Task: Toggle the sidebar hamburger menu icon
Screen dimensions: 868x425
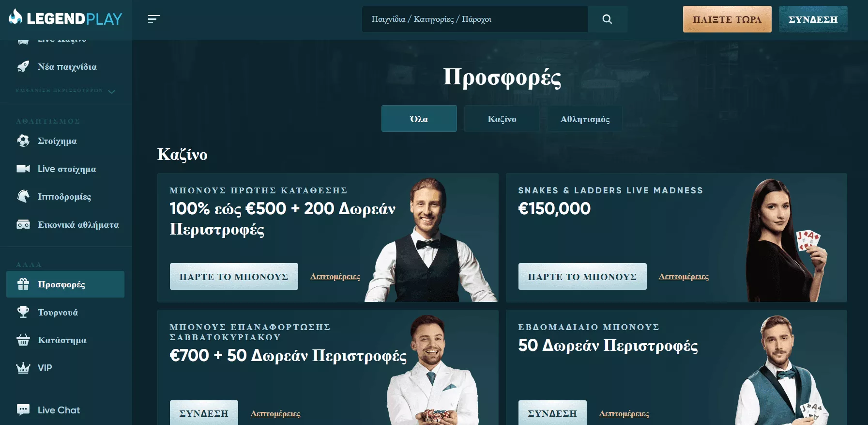Action: (154, 19)
